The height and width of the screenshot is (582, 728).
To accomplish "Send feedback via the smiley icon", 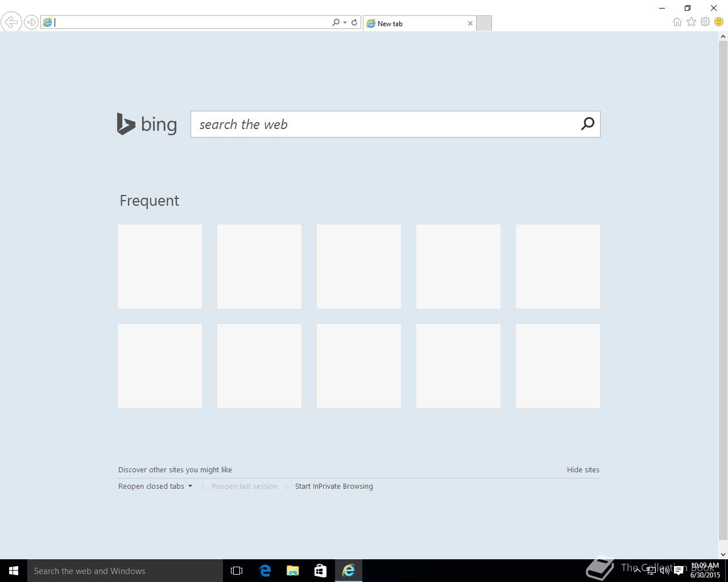I will pyautogui.click(x=719, y=22).
